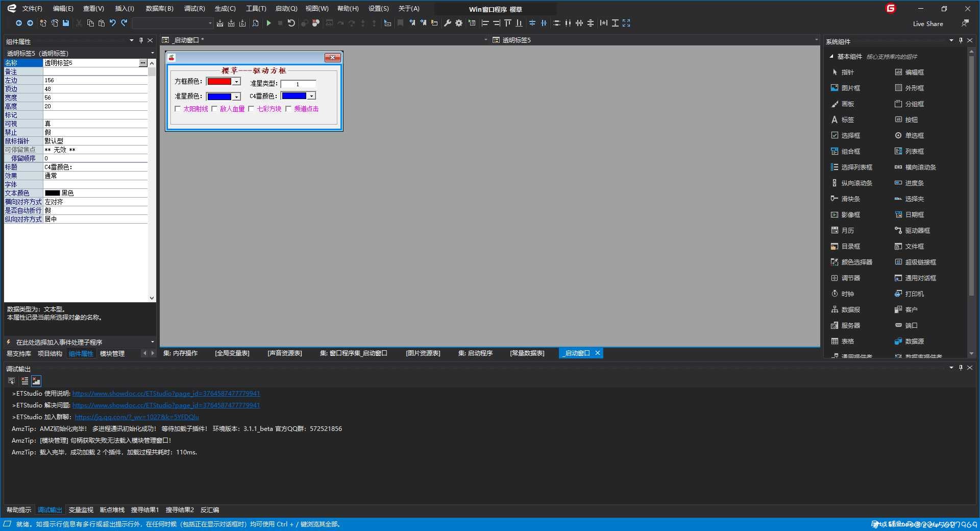Select the 图片框 picture box component
This screenshot has width=980, height=531.
(846, 88)
